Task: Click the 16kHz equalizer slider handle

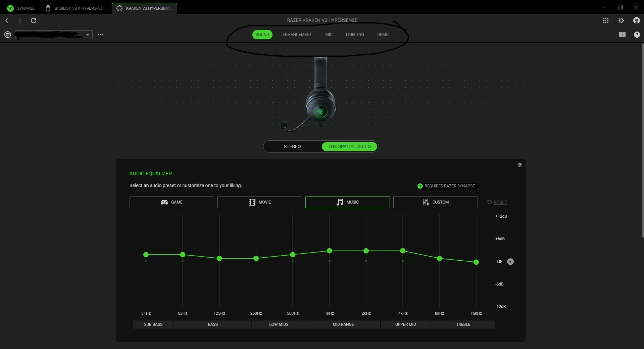Action: (476, 262)
